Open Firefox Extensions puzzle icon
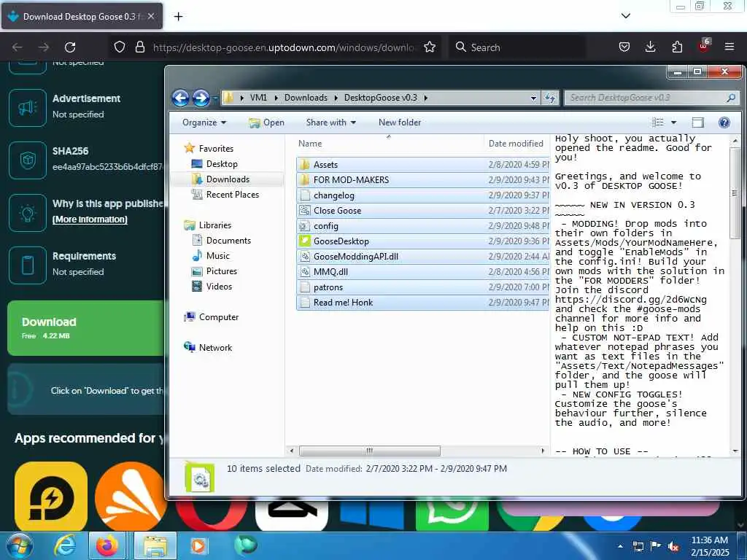 677,47
